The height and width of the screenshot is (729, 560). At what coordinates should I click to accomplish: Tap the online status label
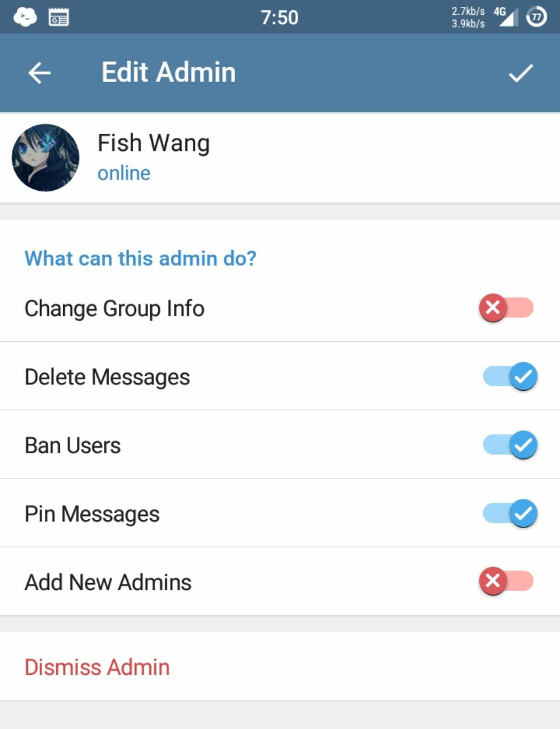124,173
